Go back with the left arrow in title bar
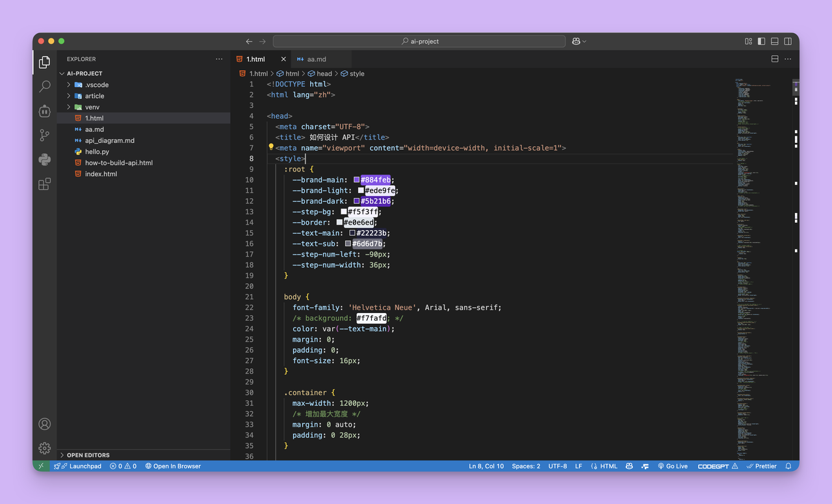The image size is (832, 504). pos(249,42)
